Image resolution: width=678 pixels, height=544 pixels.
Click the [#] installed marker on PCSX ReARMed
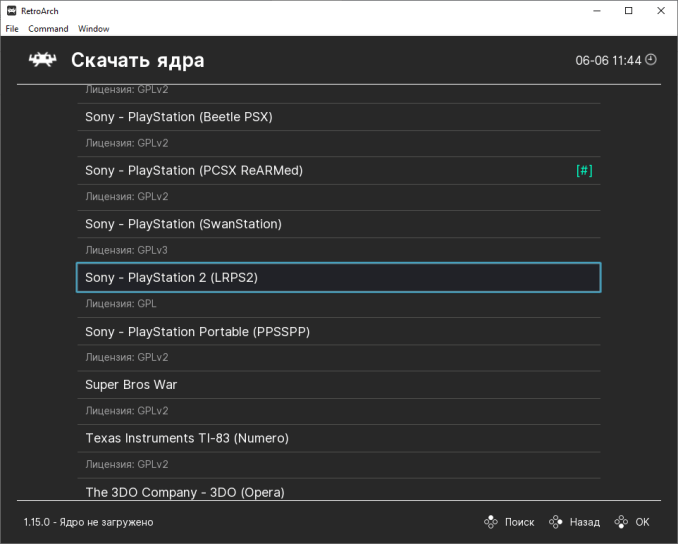584,170
